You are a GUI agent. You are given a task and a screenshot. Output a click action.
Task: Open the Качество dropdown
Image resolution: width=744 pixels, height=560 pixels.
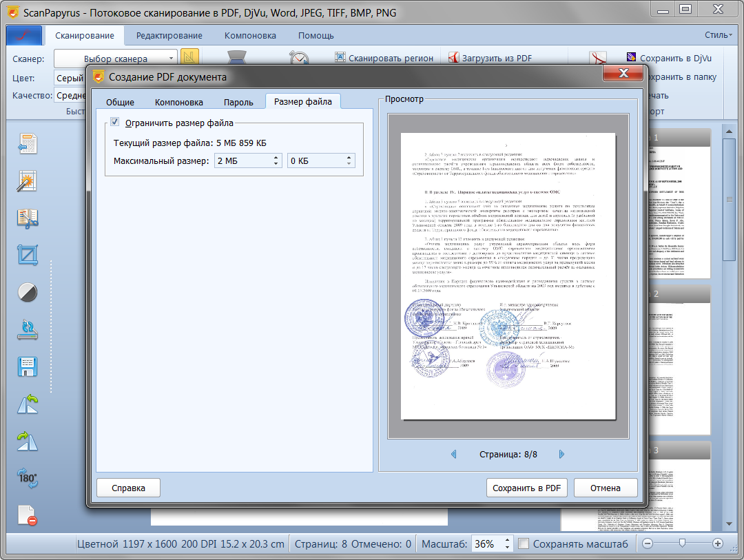pyautogui.click(x=70, y=95)
